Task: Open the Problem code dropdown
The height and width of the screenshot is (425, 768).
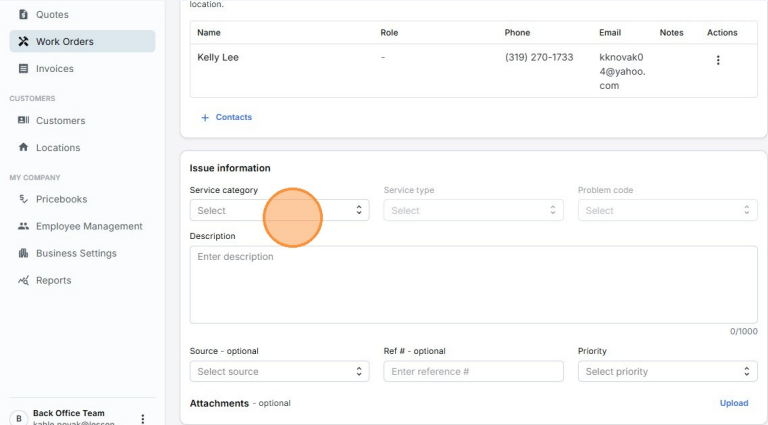Action: (667, 211)
